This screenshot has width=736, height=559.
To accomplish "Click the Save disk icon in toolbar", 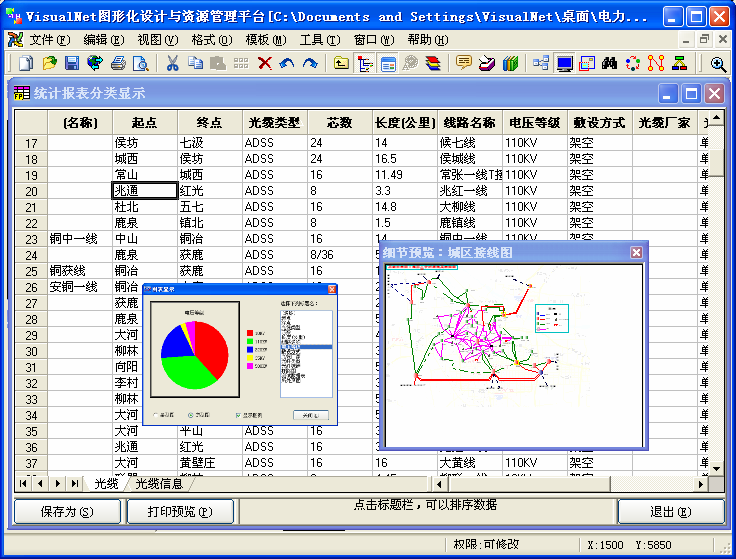I will 72,63.
